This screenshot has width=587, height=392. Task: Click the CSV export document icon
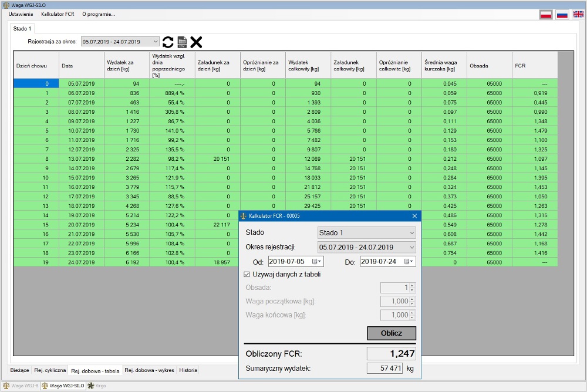point(182,42)
